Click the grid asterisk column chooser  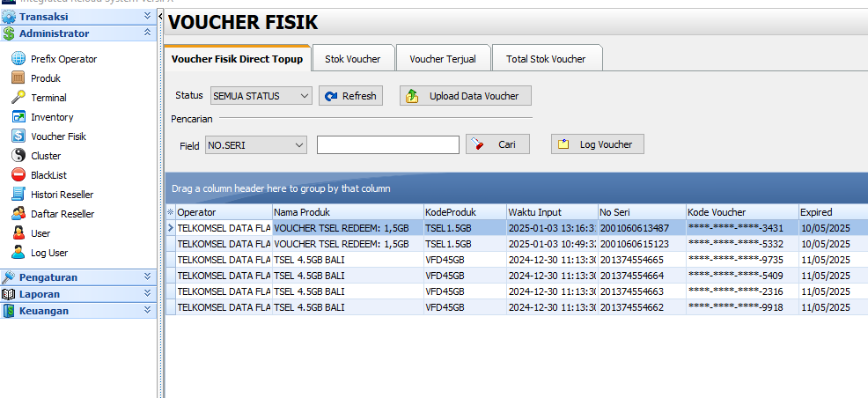(171, 212)
